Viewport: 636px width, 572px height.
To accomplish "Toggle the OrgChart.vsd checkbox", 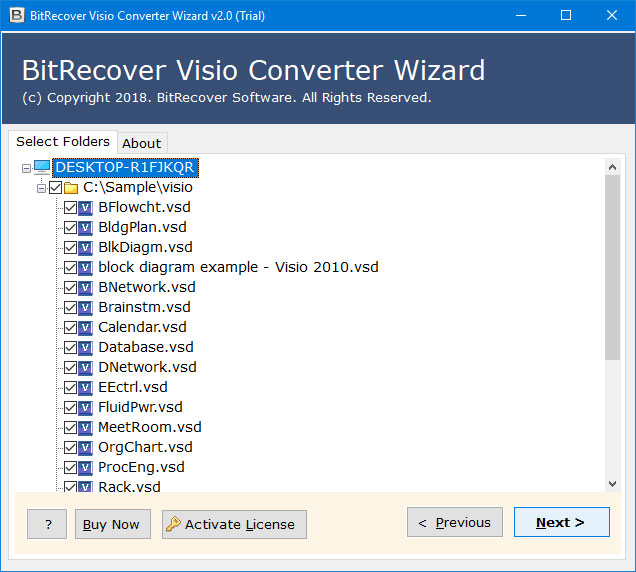I will 71,447.
